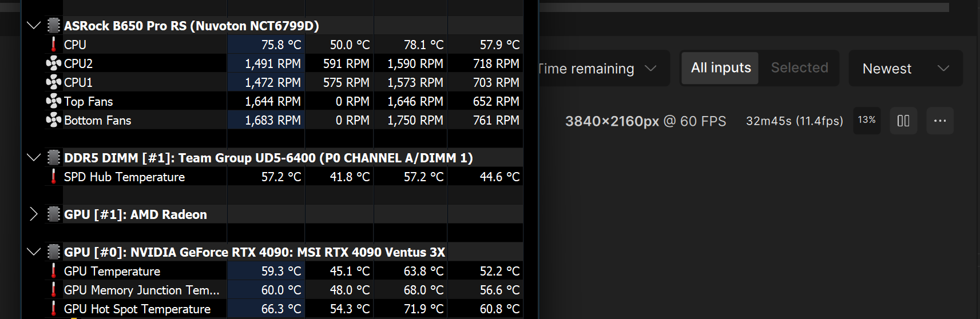This screenshot has width=980, height=319.
Task: Click the CPU1 fan icon
Action: [x=54, y=82]
